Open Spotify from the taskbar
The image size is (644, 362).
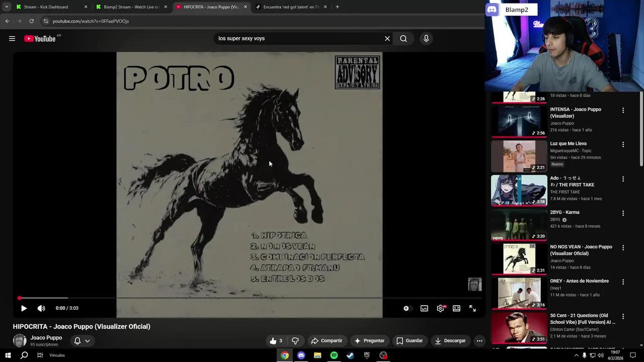[x=334, y=355]
